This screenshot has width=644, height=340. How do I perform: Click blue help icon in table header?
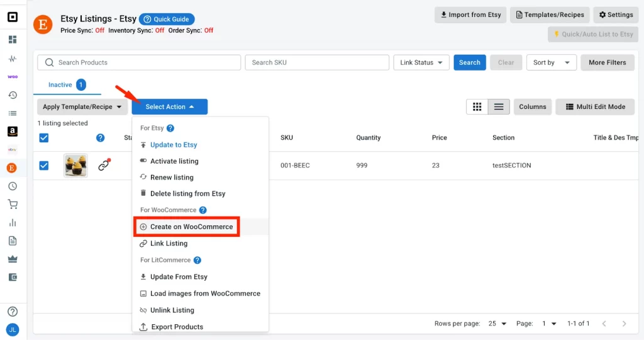(100, 138)
